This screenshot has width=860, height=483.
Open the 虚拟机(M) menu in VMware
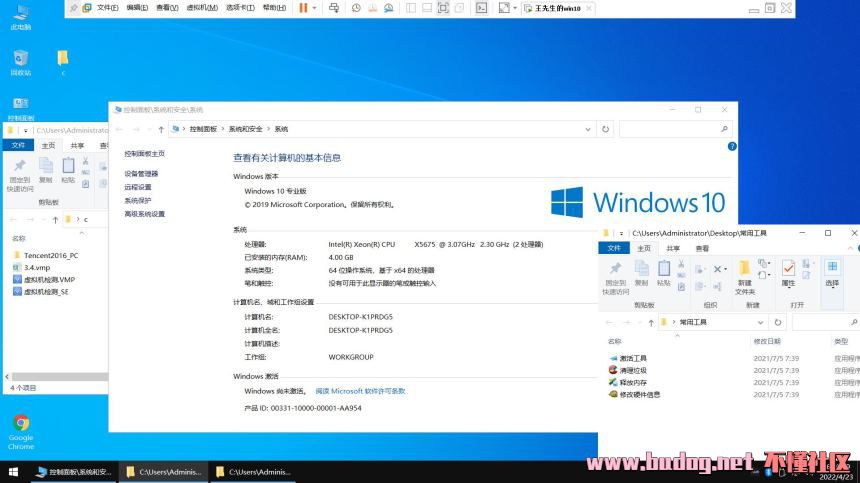pos(202,7)
